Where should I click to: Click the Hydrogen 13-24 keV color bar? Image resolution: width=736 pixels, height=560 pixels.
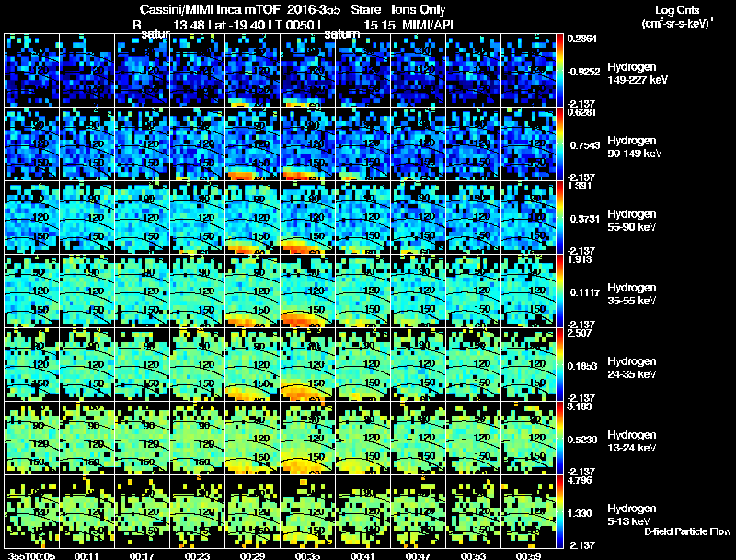click(x=559, y=439)
